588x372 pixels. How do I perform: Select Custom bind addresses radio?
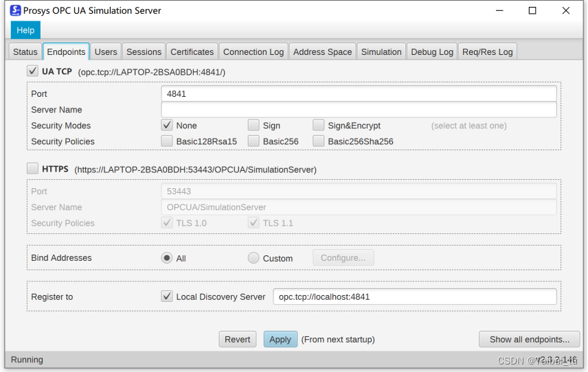pos(253,258)
